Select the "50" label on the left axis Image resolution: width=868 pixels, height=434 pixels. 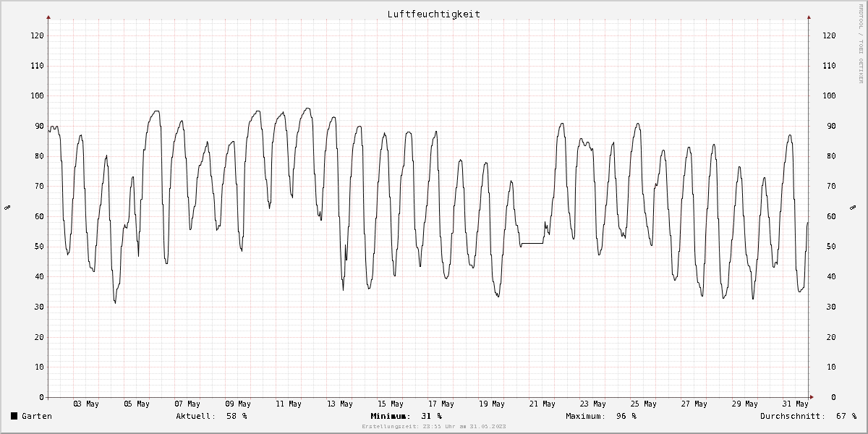click(38, 247)
